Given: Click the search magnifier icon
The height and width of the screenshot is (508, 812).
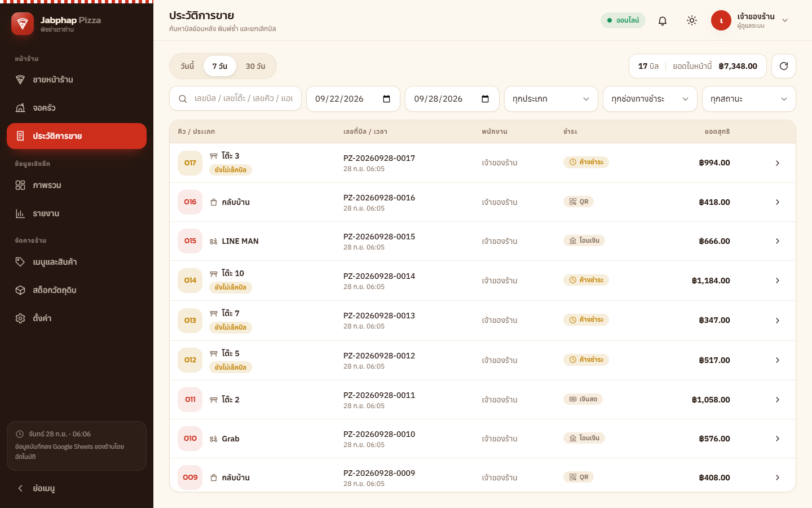Looking at the screenshot, I should tap(183, 99).
